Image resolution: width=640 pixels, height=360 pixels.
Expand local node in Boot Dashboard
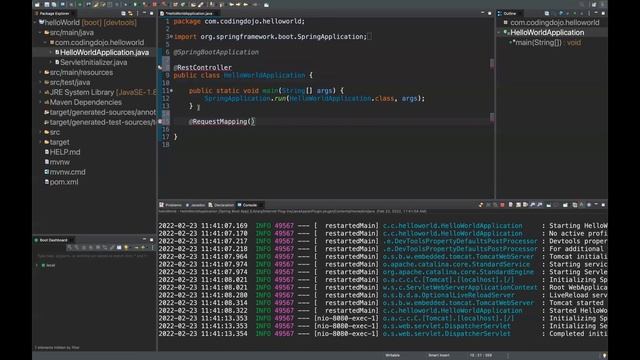[x=37, y=265]
